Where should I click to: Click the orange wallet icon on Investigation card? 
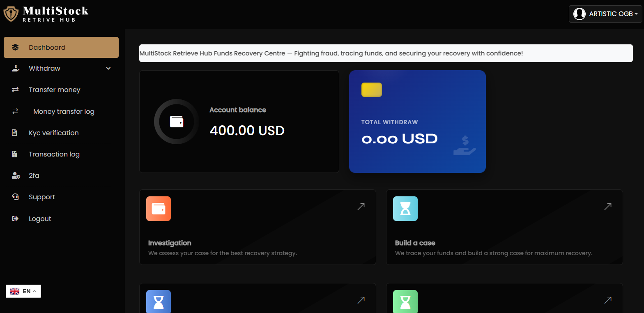pos(159,209)
